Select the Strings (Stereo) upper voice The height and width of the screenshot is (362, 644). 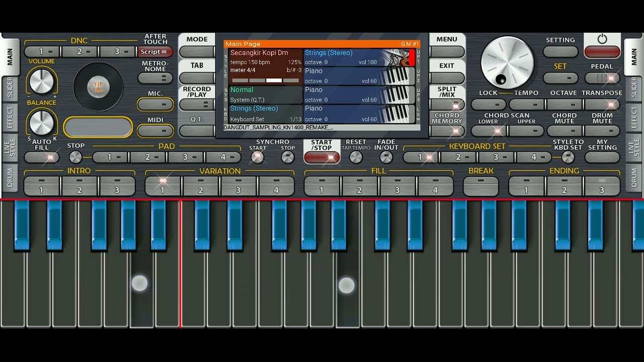pyautogui.click(x=359, y=57)
